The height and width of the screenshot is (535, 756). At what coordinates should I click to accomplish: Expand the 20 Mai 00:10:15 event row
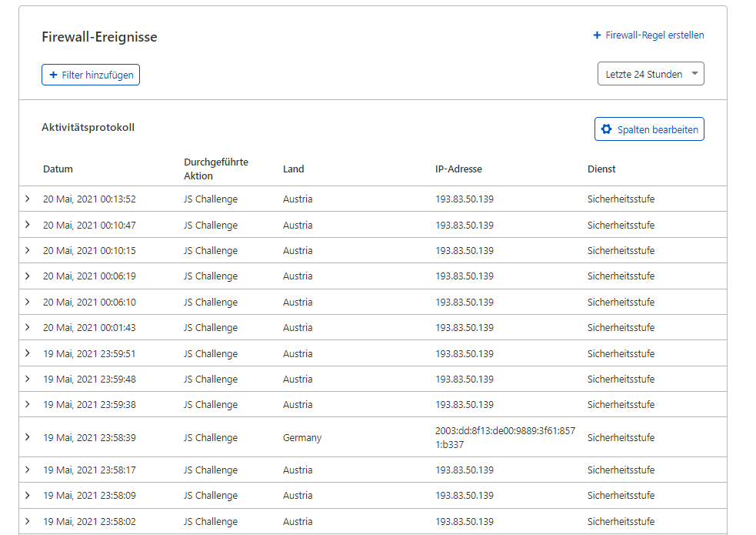tap(28, 250)
